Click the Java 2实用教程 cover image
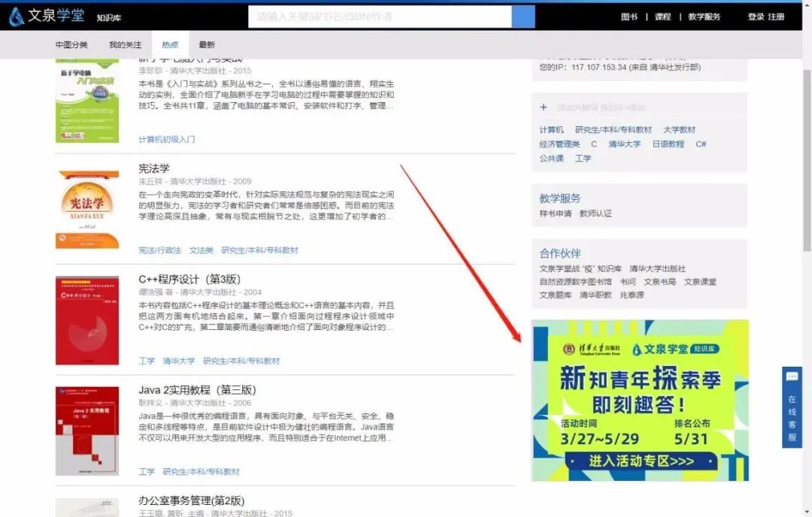 pos(87,431)
